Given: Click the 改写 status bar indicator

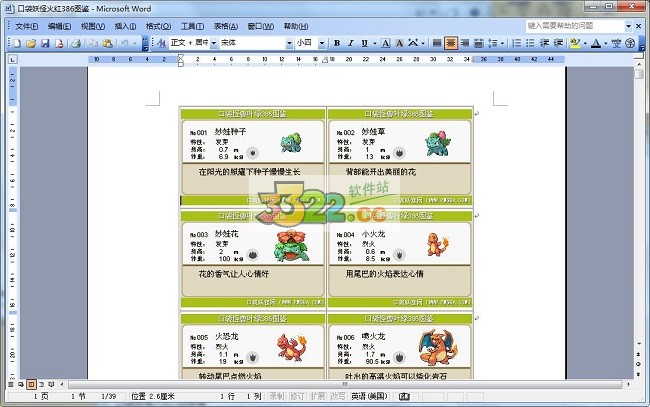Looking at the screenshot, I should click(x=337, y=397).
